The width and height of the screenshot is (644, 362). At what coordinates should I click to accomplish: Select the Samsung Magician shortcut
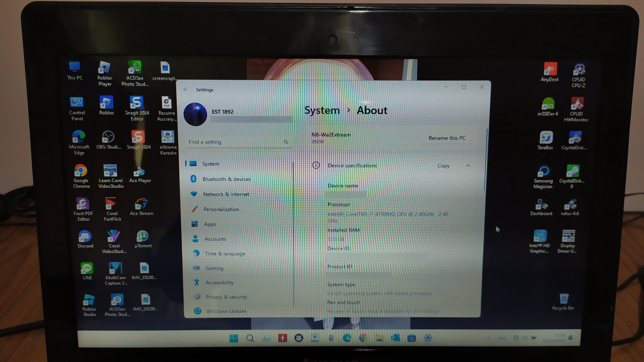pos(543,177)
